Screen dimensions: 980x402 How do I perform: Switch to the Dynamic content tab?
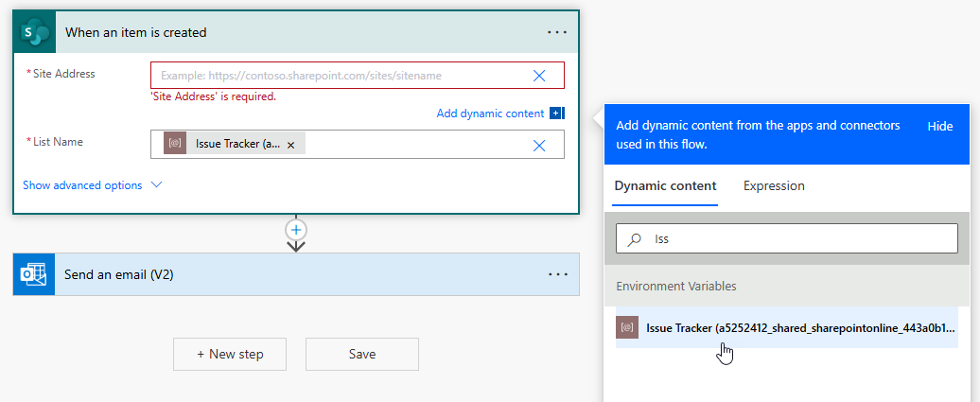pos(665,185)
